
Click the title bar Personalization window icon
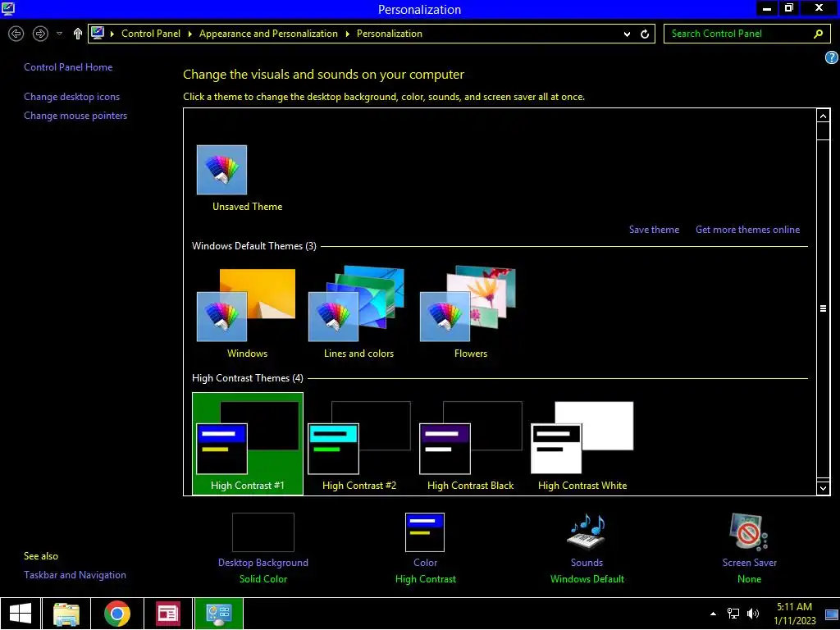point(8,8)
